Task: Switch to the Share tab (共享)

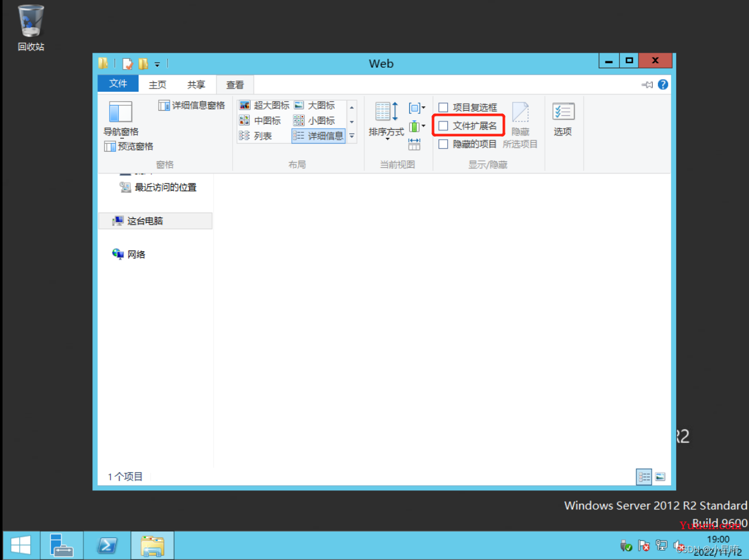Action: coord(196,85)
